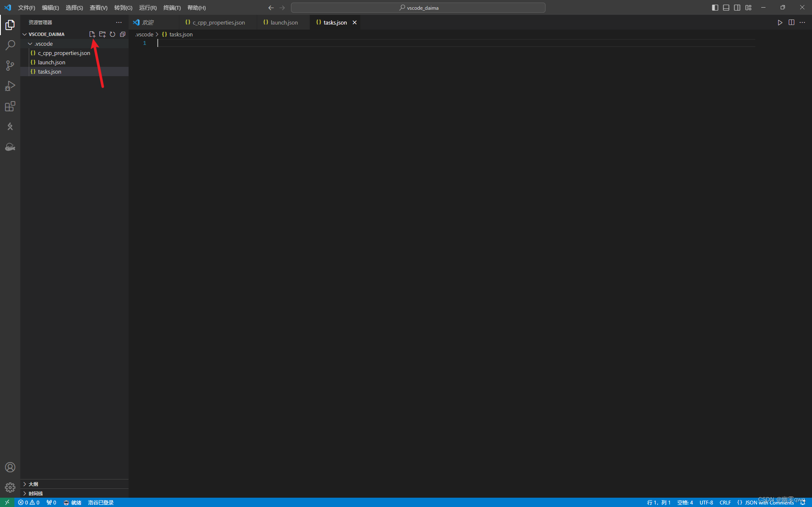Click the New File icon in explorer header
Screen dimensions: 812x507
(x=92, y=34)
